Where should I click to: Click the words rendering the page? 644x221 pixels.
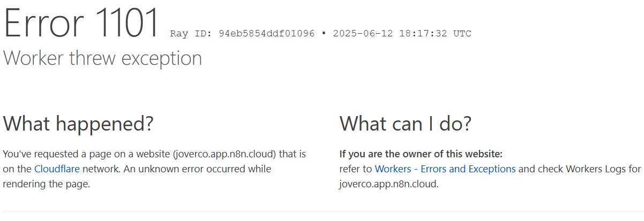(x=46, y=184)
